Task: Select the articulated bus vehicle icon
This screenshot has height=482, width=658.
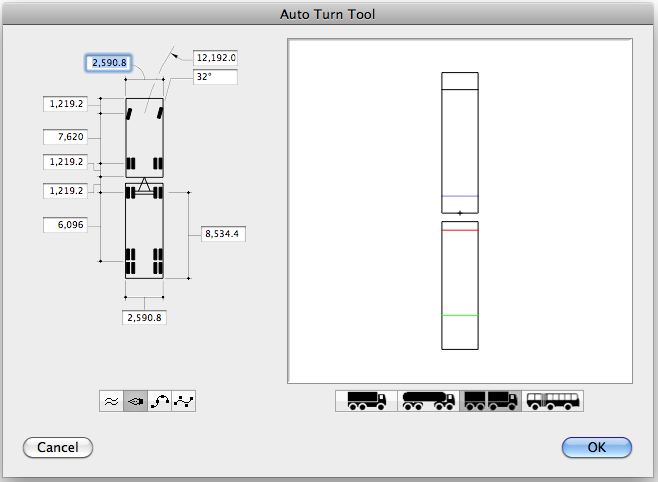Action: pos(553,401)
